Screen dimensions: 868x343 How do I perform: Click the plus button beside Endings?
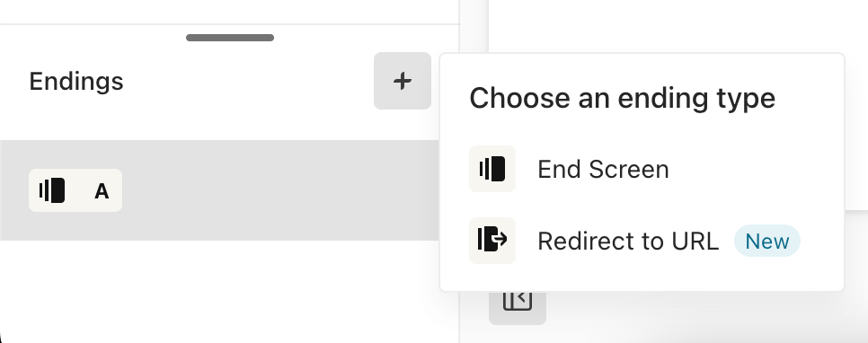(x=403, y=81)
